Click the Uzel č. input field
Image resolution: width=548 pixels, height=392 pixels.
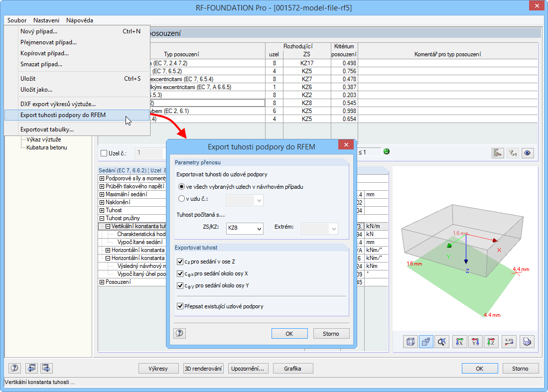(149, 153)
